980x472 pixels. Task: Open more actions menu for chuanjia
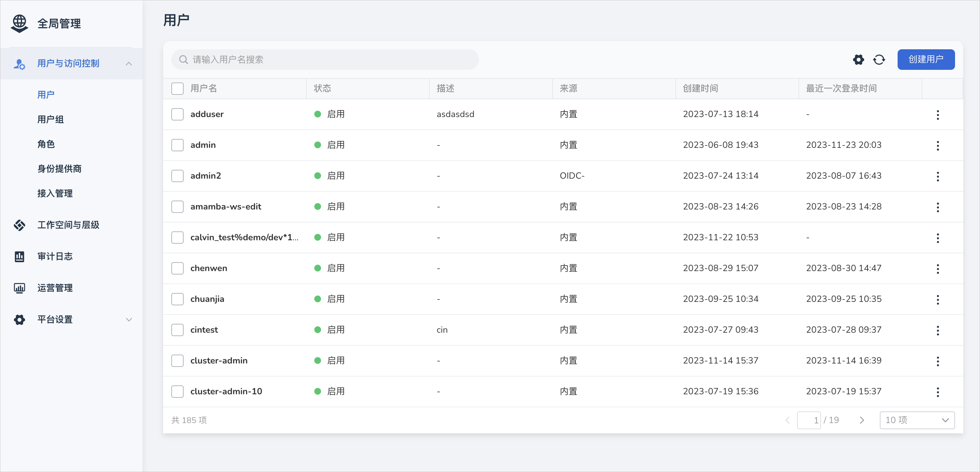click(937, 300)
